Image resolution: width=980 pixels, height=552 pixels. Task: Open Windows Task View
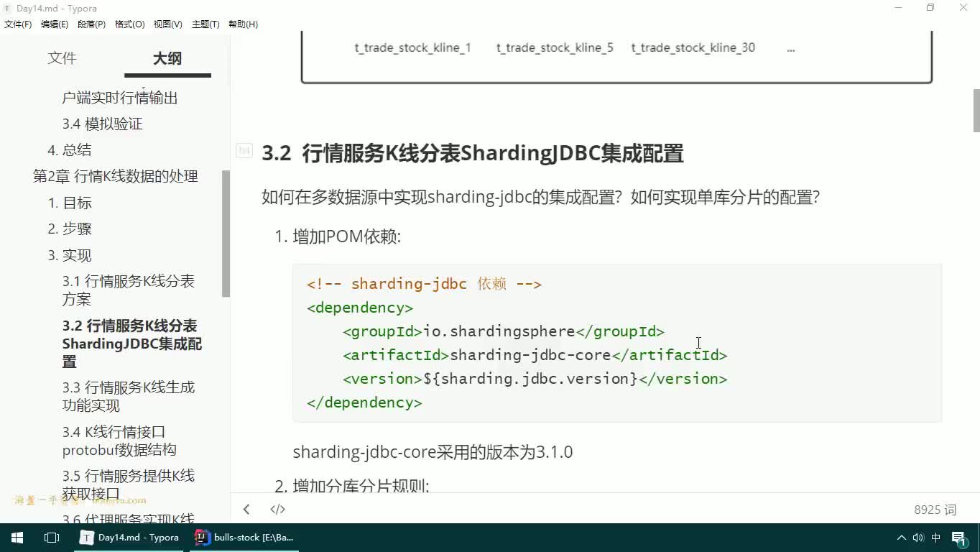click(x=52, y=538)
